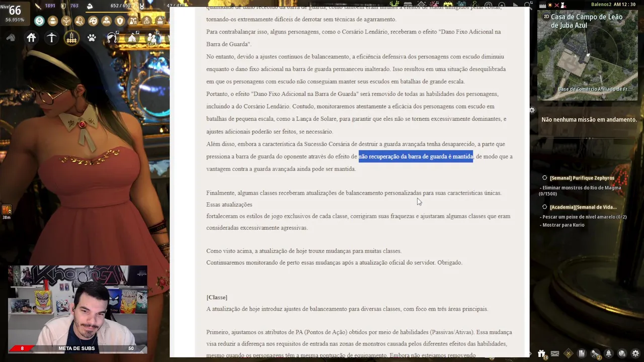Click the potion flask buff icon
This screenshot has width=644, height=362.
133,21
